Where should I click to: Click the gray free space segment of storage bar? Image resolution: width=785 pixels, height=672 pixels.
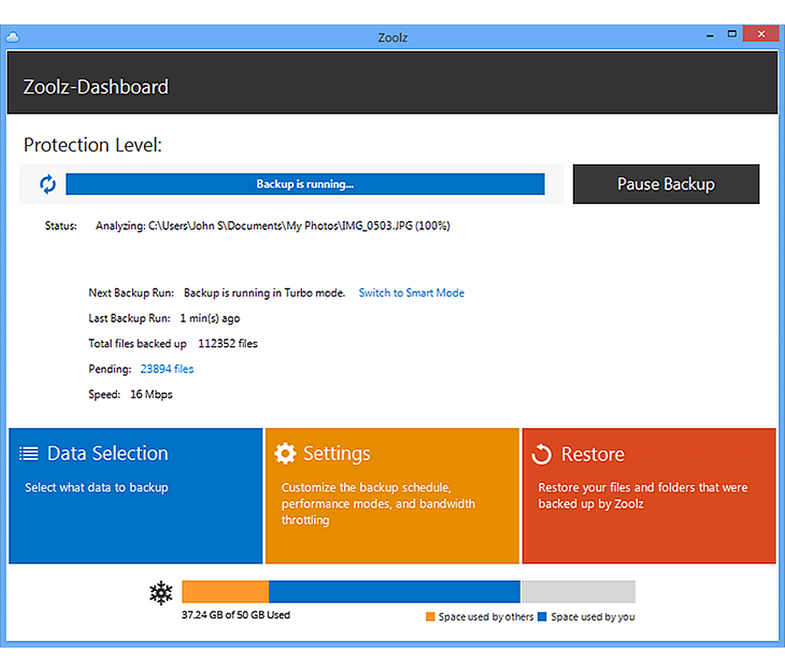click(578, 592)
